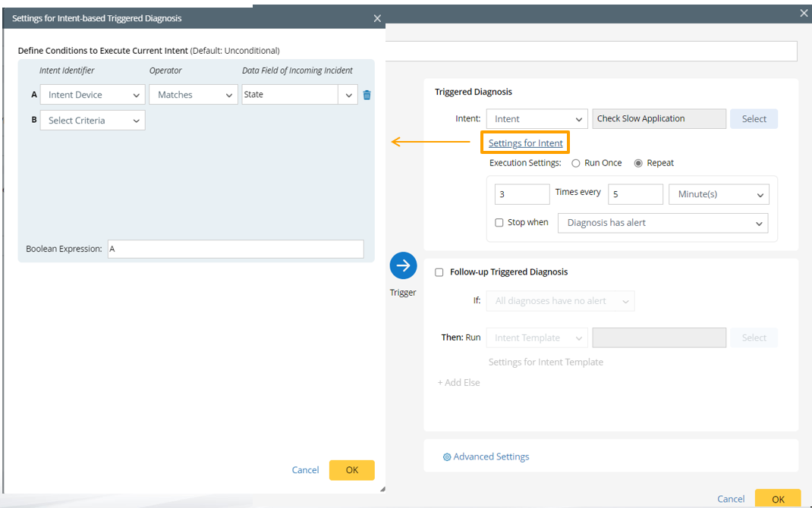Open Advanced Settings gear link
Screen dimensions: 812x508
pos(486,456)
